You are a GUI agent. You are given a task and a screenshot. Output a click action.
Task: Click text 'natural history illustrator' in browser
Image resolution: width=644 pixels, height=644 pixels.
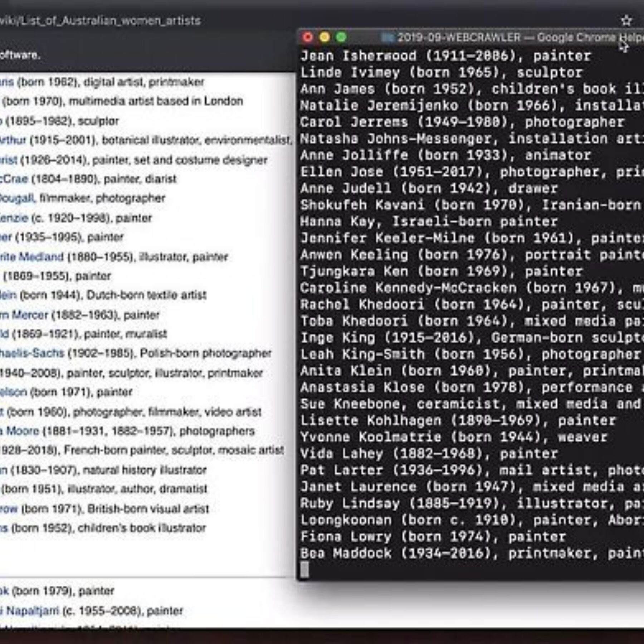tap(145, 470)
